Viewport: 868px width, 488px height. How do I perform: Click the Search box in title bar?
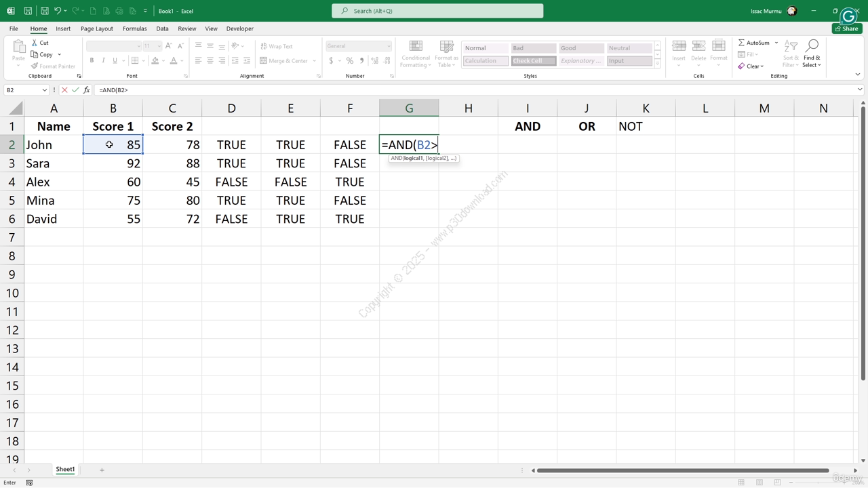coord(437,11)
